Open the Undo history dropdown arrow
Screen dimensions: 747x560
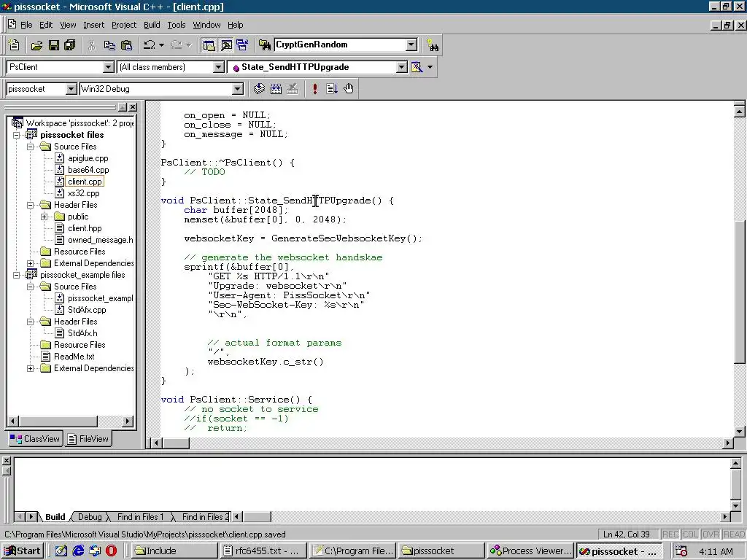[161, 45]
